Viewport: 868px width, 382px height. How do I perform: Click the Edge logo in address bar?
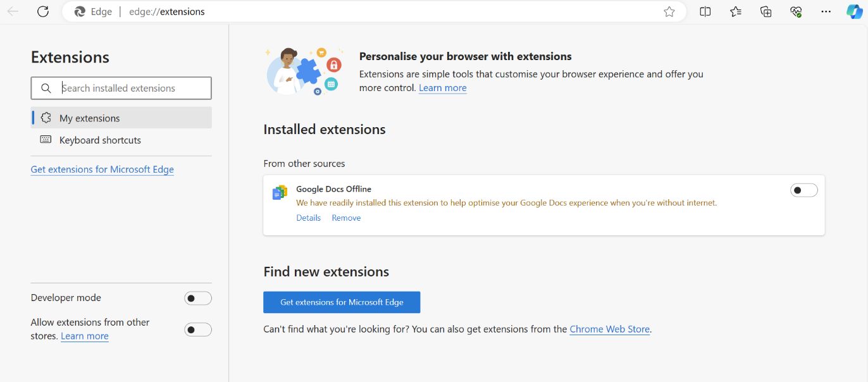(80, 11)
